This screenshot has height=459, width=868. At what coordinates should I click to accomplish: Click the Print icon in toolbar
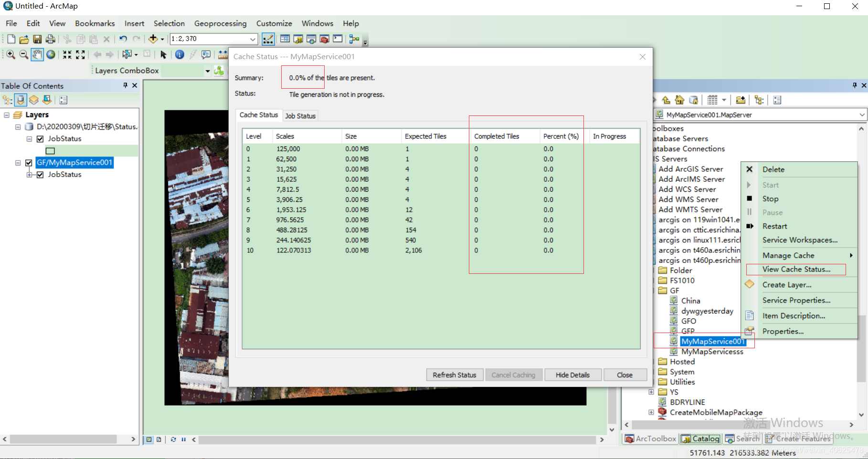coord(50,39)
